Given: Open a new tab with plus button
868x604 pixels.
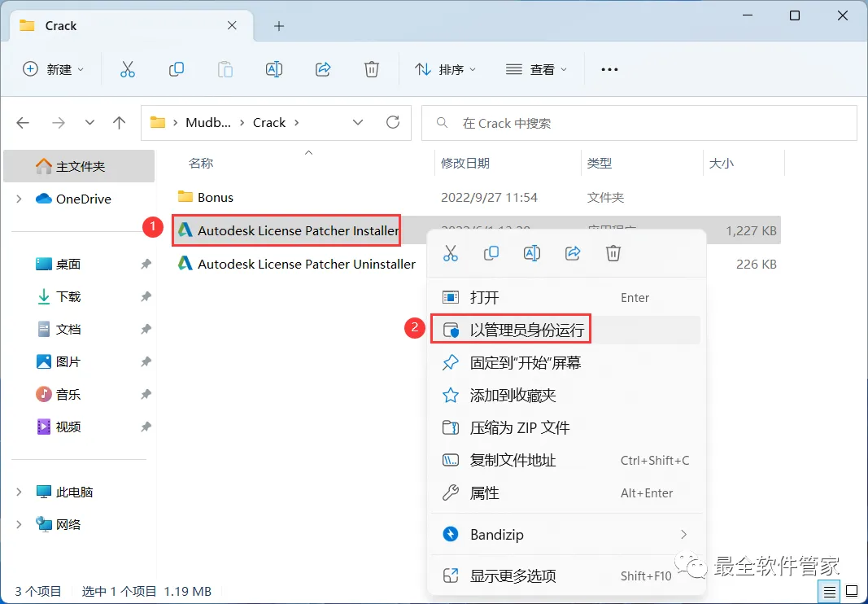Looking at the screenshot, I should (279, 26).
